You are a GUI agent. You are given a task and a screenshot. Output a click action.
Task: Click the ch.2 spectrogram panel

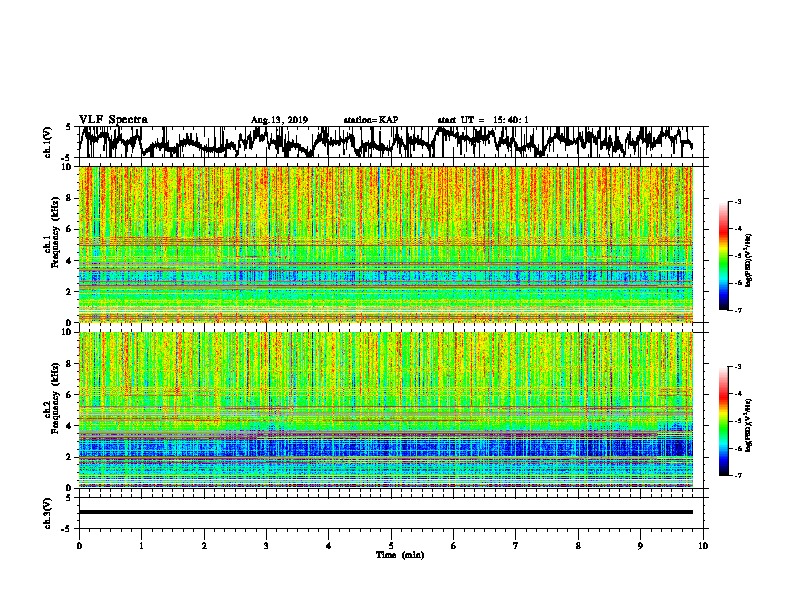pos(386,410)
